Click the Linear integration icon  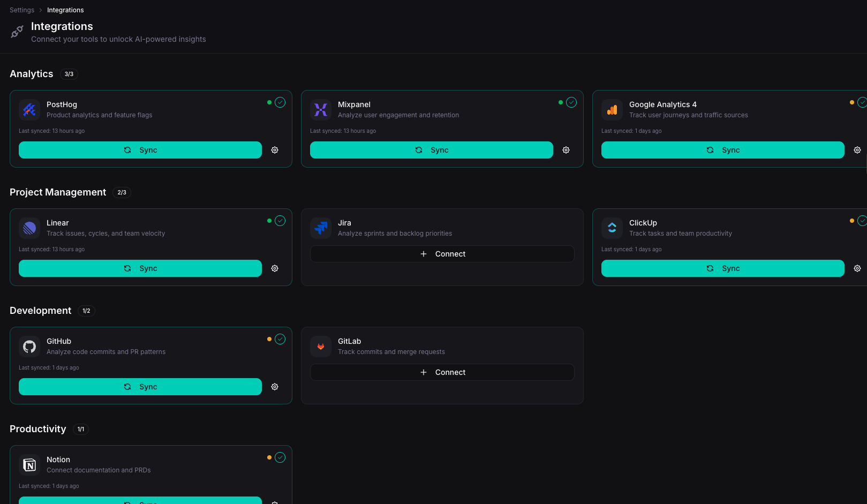[x=29, y=228]
